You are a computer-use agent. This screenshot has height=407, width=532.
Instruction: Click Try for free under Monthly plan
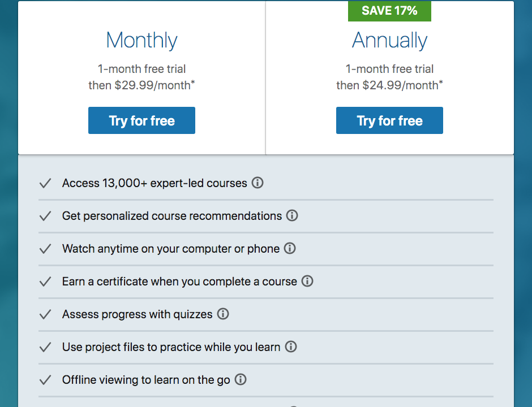[141, 120]
